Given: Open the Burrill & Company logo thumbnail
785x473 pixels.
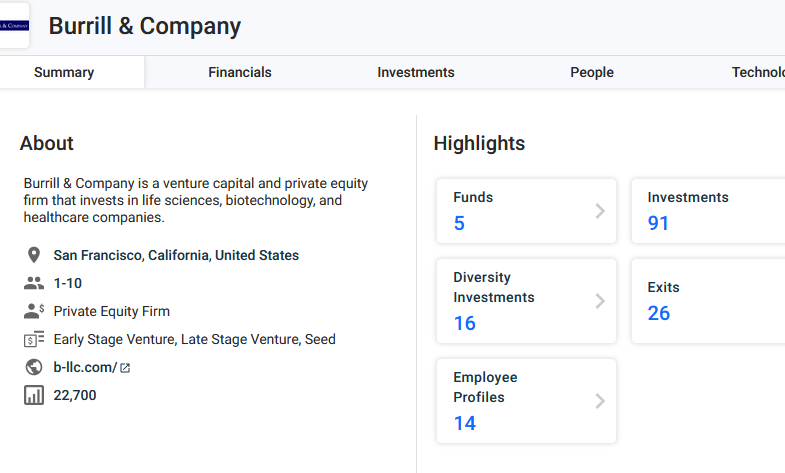Looking at the screenshot, I should pyautogui.click(x=14, y=26).
